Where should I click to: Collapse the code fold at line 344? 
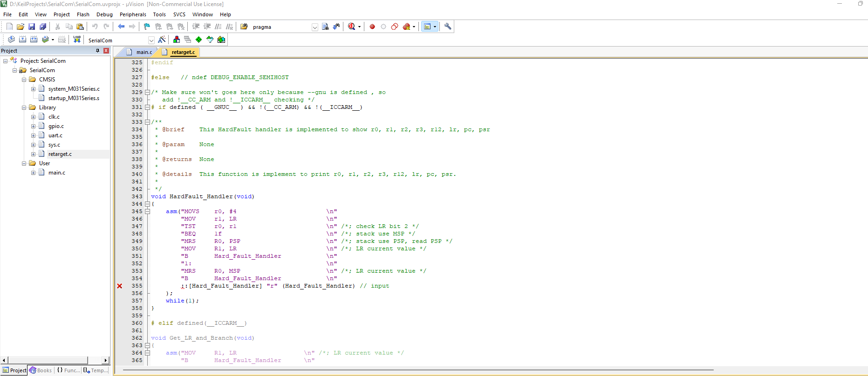(147, 204)
